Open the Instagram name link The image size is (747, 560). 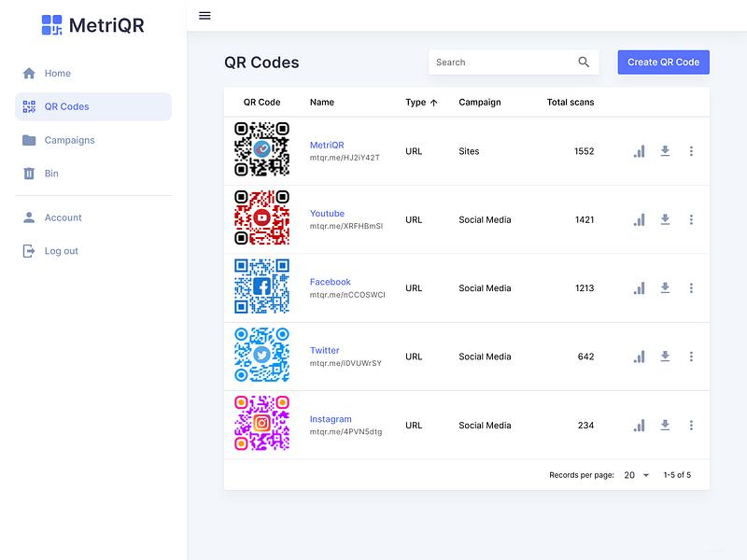coord(331,419)
